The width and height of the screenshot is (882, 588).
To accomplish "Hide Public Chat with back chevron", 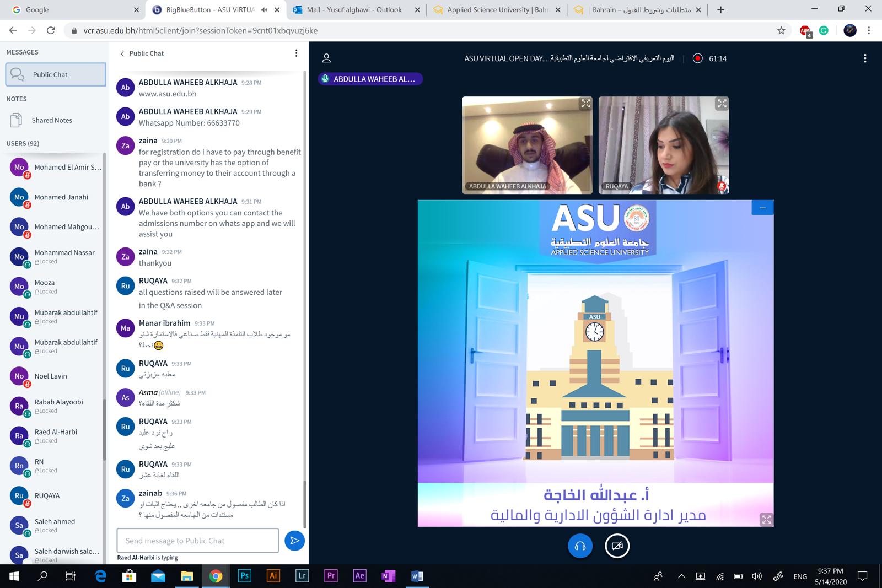I will [x=122, y=53].
